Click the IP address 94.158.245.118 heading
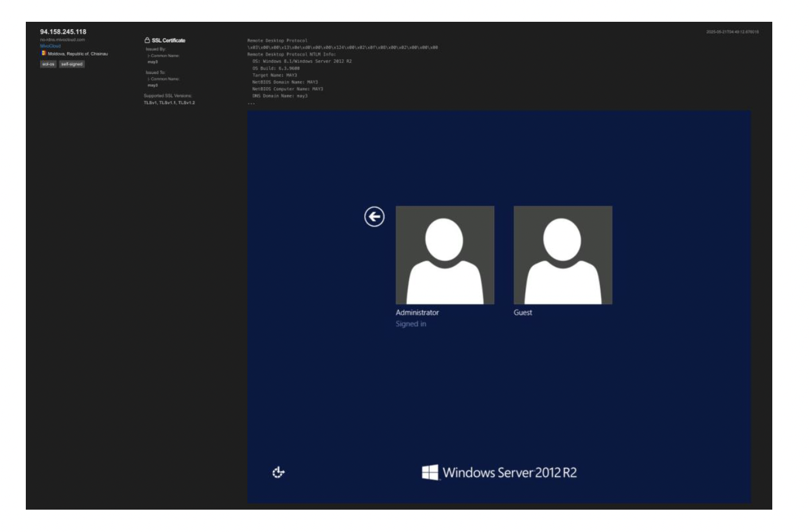This screenshot has height=532, width=809. pyautogui.click(x=63, y=32)
